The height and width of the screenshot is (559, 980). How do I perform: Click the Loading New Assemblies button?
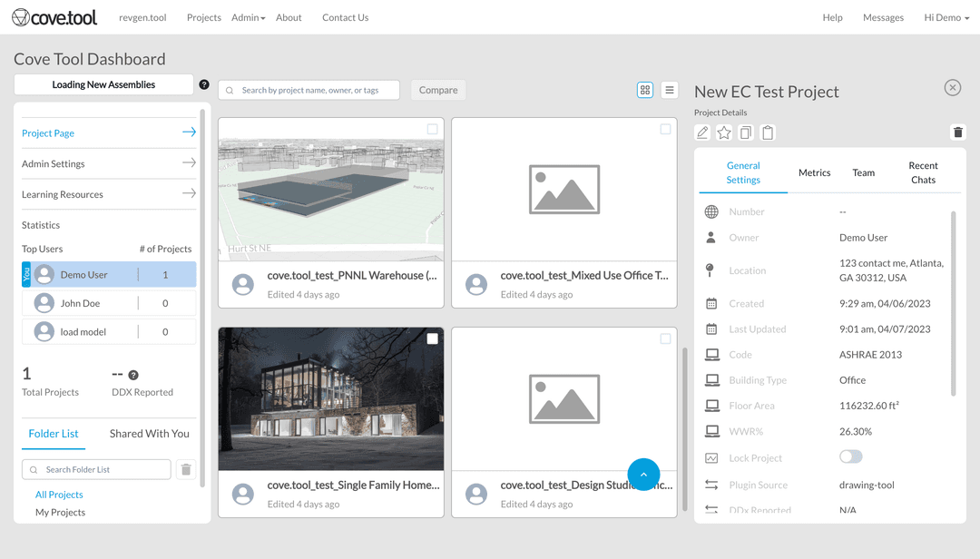pyautogui.click(x=103, y=84)
